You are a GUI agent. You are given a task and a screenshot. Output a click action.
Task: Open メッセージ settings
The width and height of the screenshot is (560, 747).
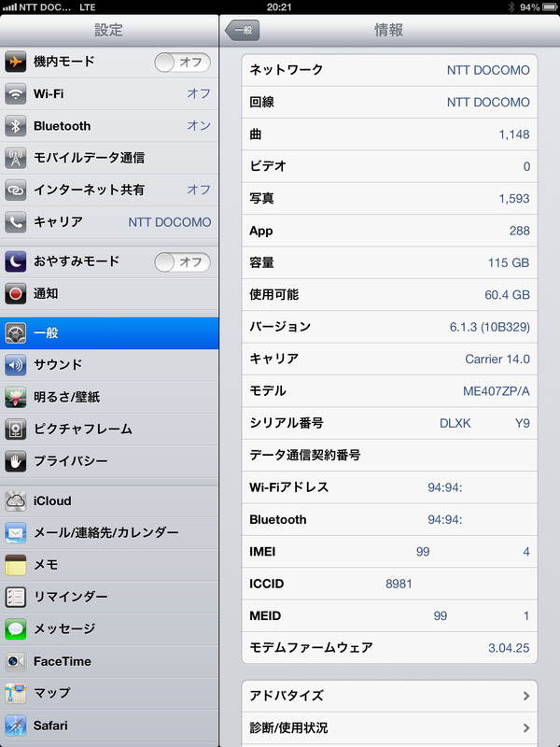point(109,628)
